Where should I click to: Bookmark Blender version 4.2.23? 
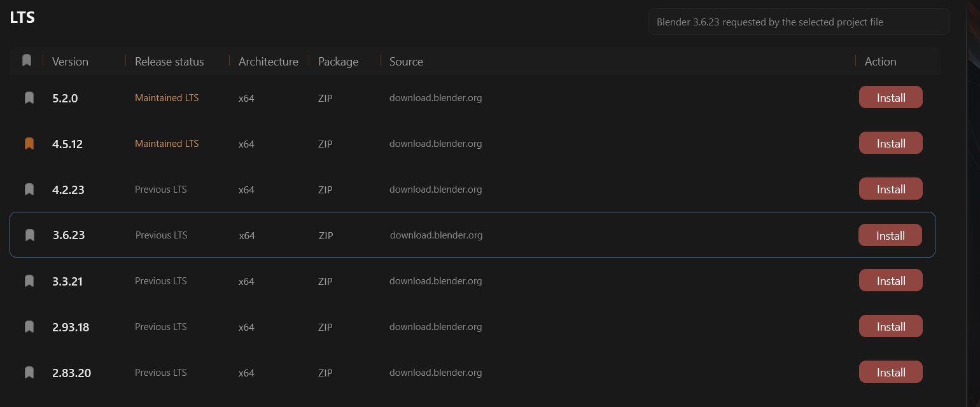[x=29, y=190]
